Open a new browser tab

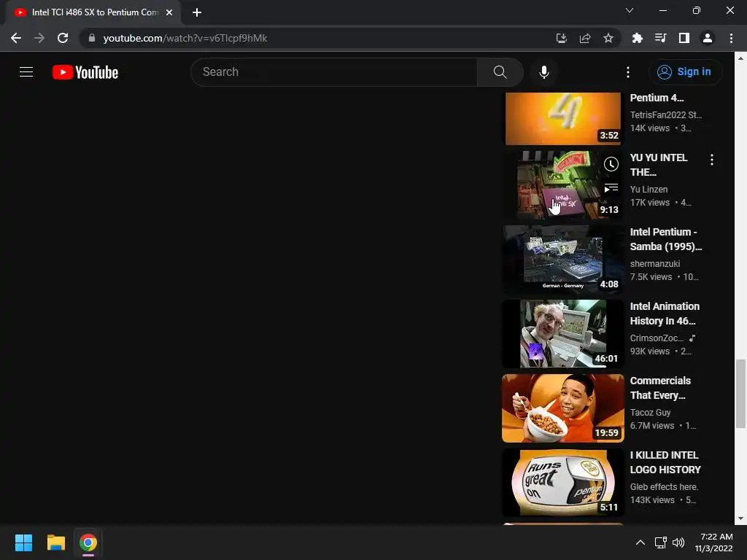tap(197, 12)
